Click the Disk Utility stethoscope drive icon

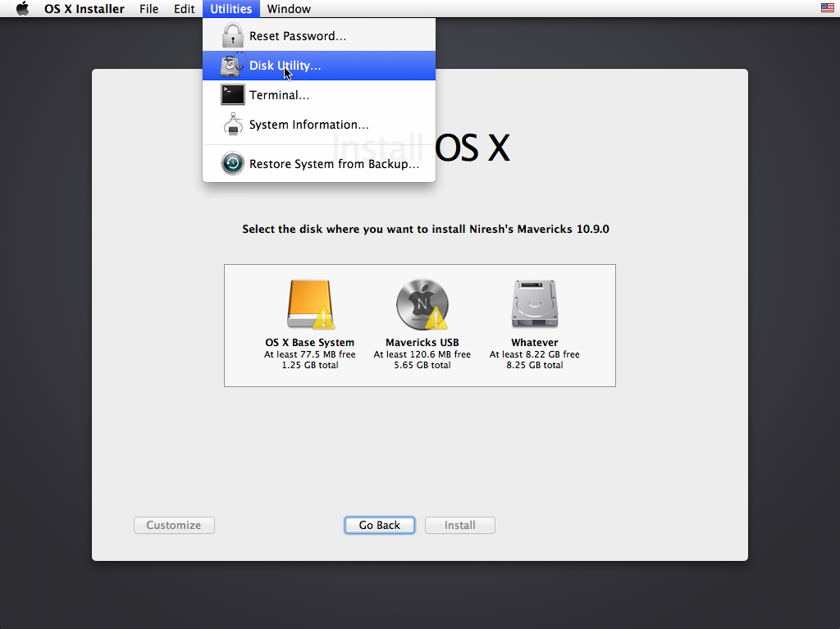(232, 66)
